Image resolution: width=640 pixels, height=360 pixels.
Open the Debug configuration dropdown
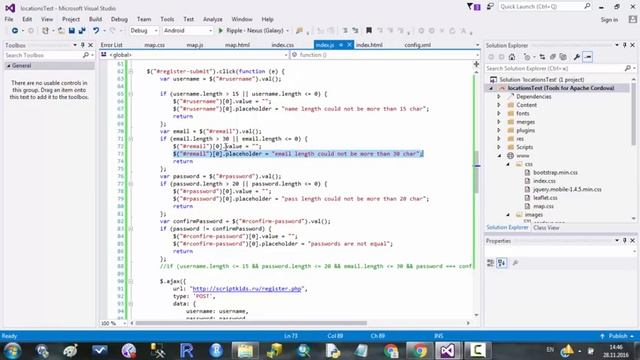coord(144,31)
